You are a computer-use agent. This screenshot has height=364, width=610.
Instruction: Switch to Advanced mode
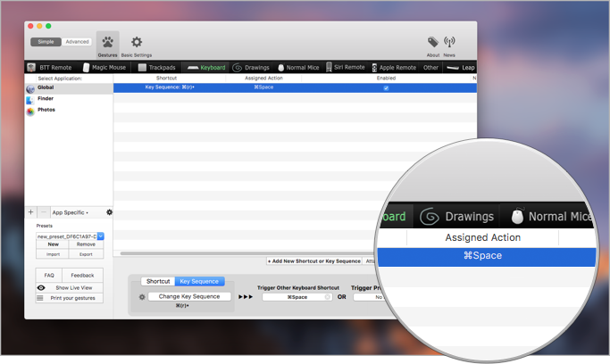(x=77, y=42)
